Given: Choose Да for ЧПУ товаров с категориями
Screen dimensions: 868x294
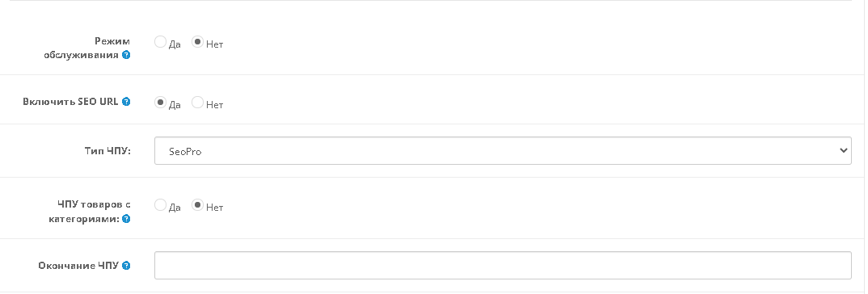Looking at the screenshot, I should [x=160, y=205].
